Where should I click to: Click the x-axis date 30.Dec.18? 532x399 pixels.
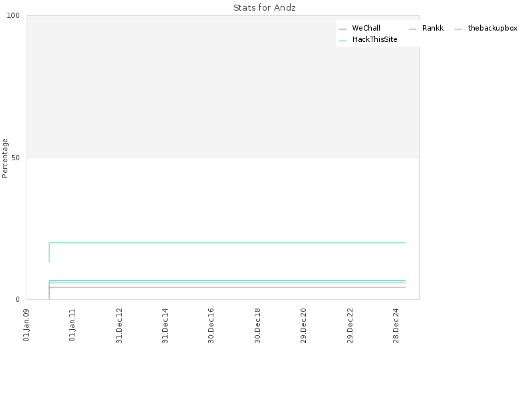[257, 325]
